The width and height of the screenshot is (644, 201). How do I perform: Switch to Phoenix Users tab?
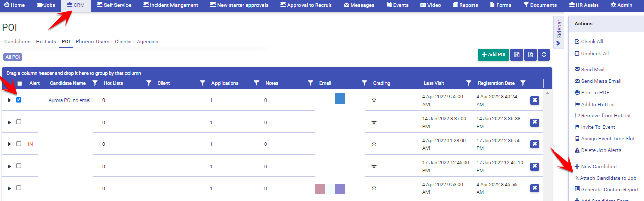click(93, 42)
